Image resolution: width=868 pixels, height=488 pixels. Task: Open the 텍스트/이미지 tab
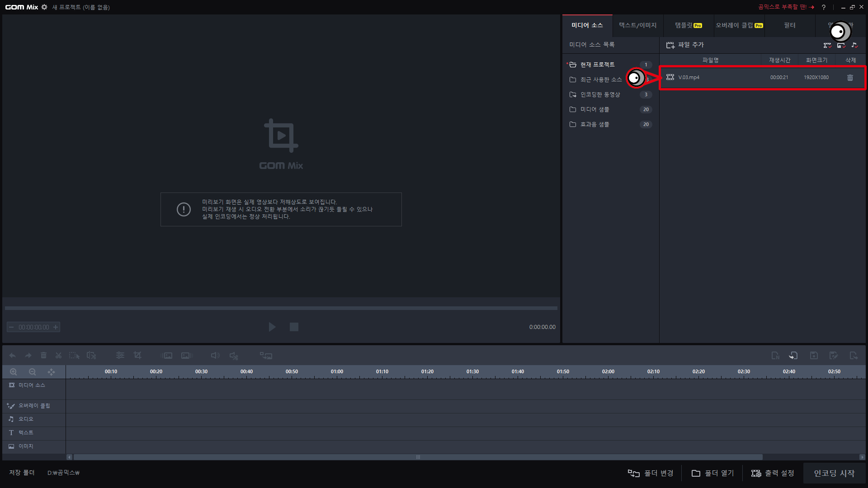[637, 25]
